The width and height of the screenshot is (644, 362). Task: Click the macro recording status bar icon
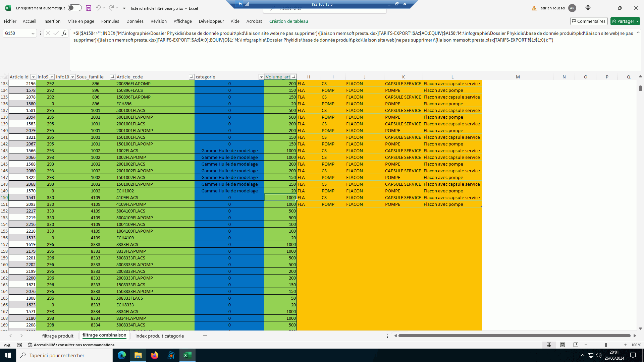click(x=19, y=345)
